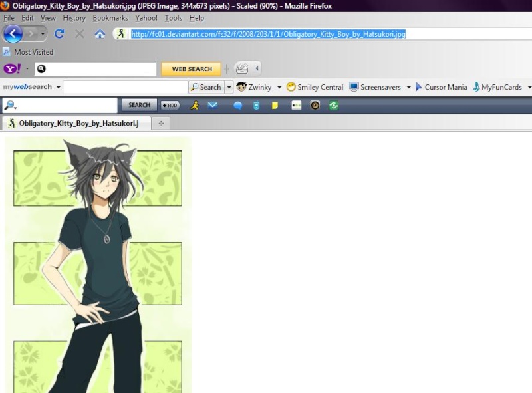Click the Yahoo toolbar pencil tray icon

[x=242, y=69]
